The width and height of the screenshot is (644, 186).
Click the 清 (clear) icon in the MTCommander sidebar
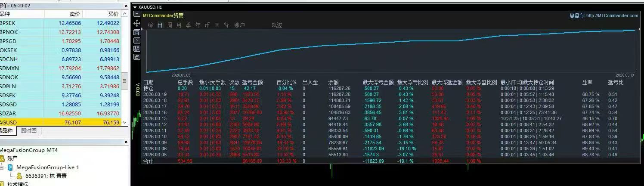point(137,32)
